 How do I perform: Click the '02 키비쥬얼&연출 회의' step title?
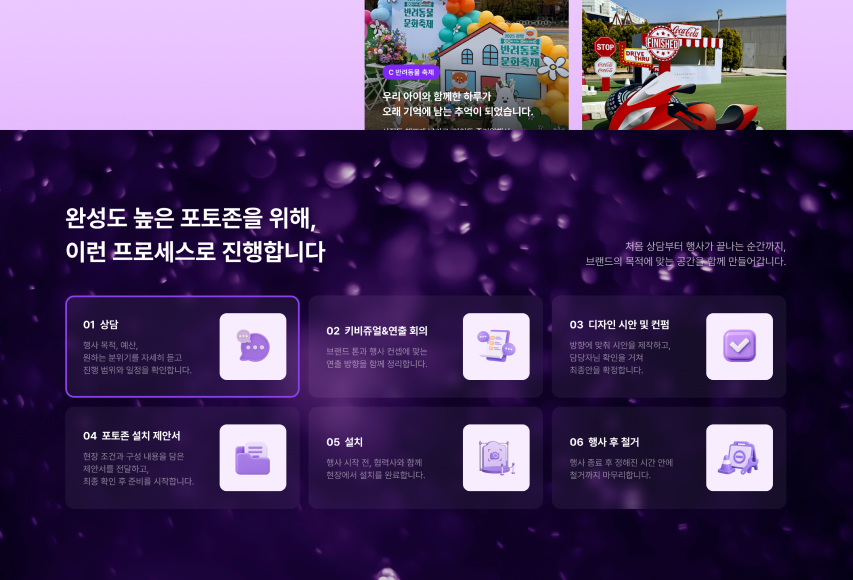(x=377, y=331)
